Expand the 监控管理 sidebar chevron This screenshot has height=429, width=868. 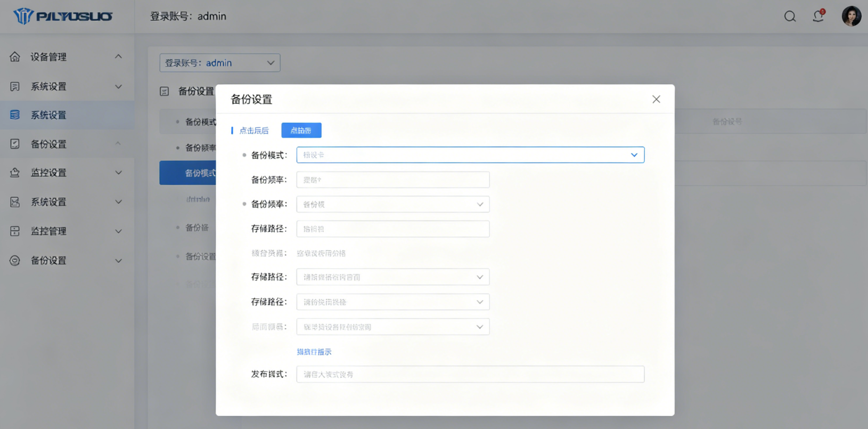(118, 231)
